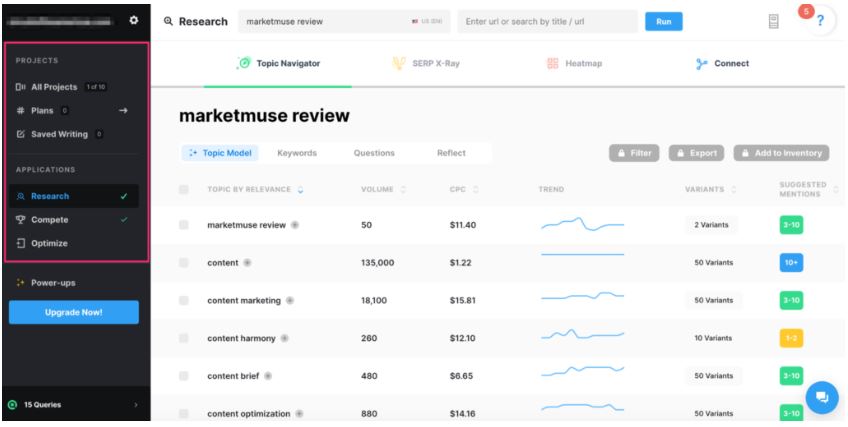Click the Compete trophy icon

[x=21, y=220]
